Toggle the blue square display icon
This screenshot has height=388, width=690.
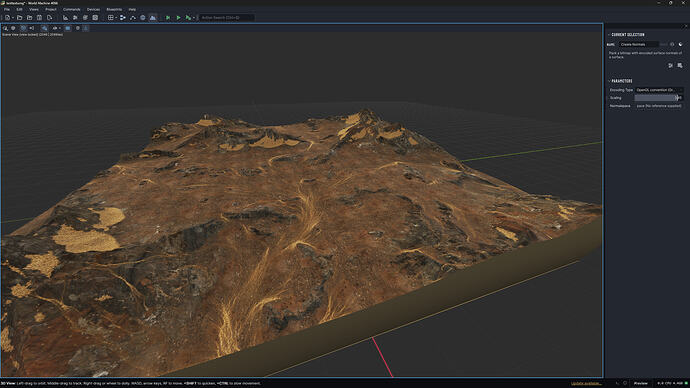pos(68,28)
